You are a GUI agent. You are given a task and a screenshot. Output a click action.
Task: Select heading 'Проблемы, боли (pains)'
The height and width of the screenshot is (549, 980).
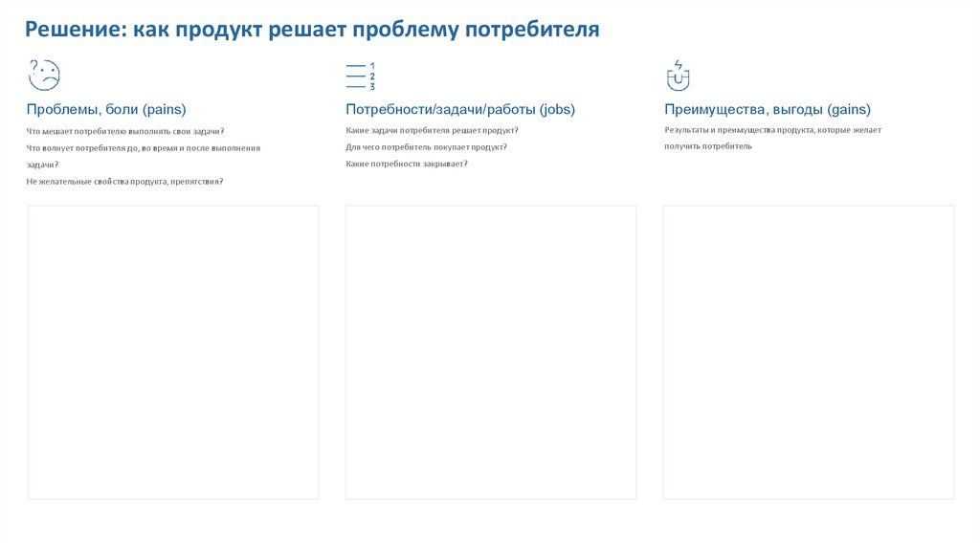pyautogui.click(x=106, y=109)
